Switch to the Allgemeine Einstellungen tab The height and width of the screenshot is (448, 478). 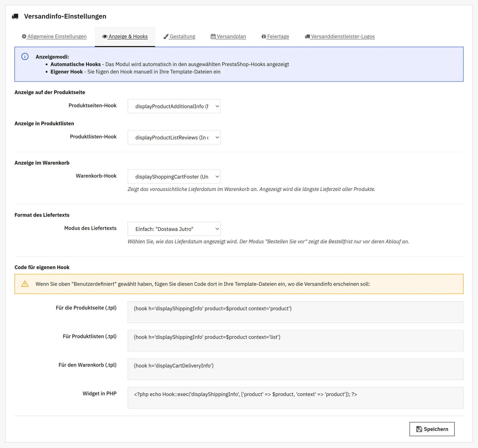[x=54, y=36]
